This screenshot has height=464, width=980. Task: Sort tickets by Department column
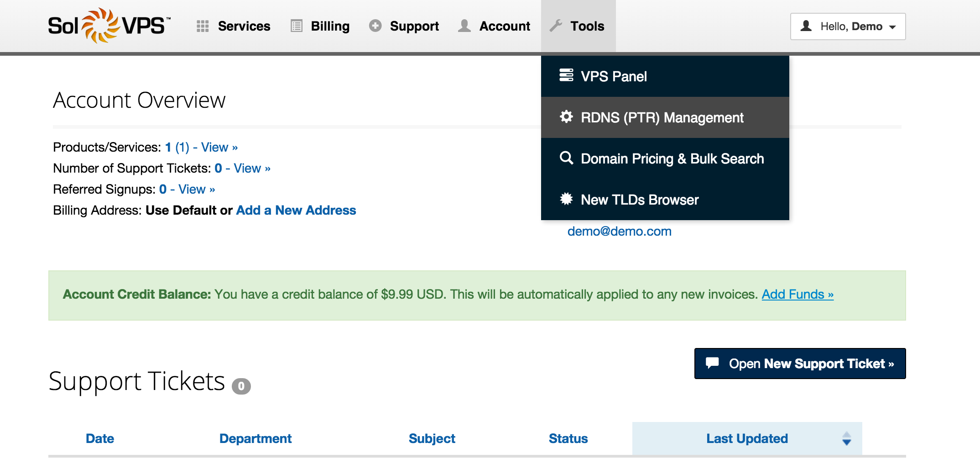[x=255, y=438]
